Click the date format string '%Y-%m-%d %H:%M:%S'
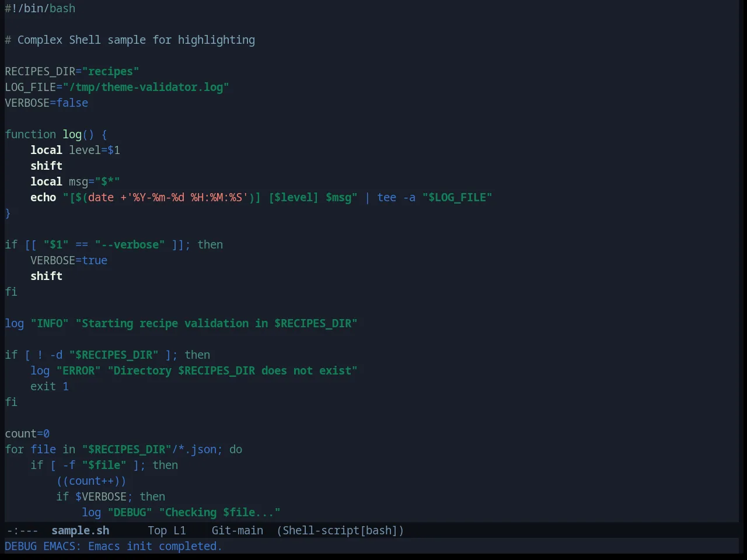Screen dimensions: 747x560 187,197
